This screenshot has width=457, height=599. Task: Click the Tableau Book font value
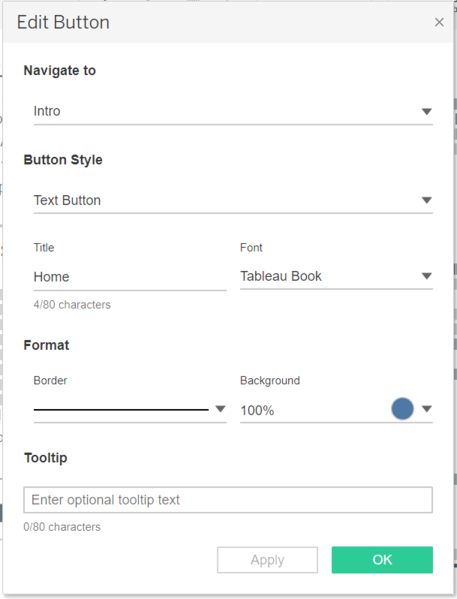[281, 276]
